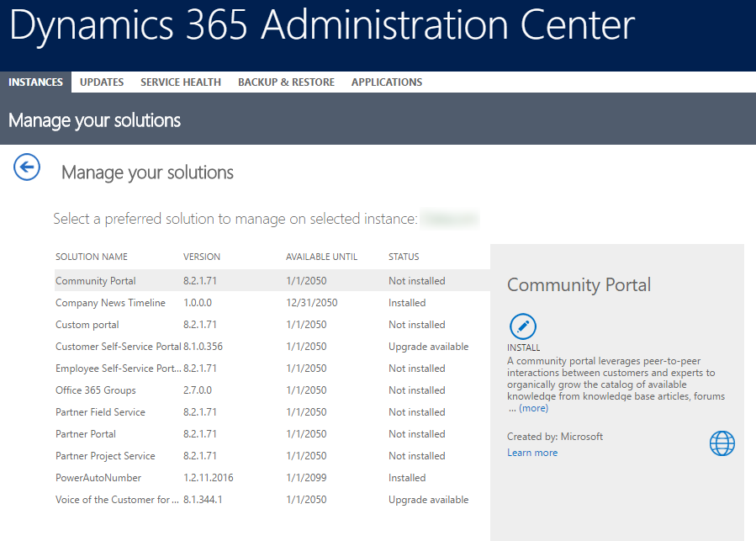Click version 2.7.0.0 cell
The image size is (756, 541).
(x=197, y=390)
